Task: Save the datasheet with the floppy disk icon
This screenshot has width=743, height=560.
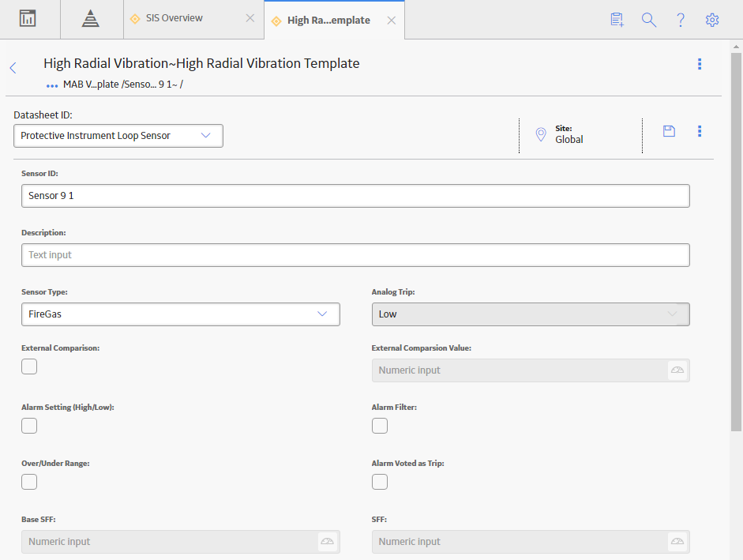Action: [669, 131]
